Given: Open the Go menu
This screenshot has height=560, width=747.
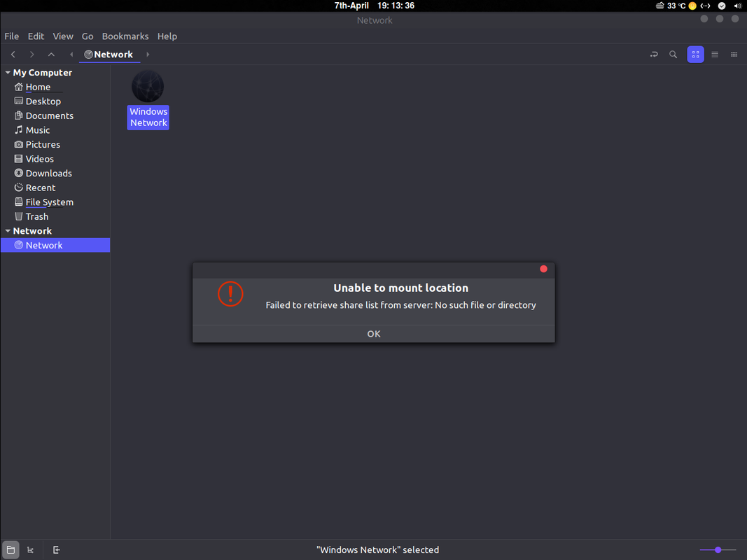Looking at the screenshot, I should pyautogui.click(x=88, y=36).
